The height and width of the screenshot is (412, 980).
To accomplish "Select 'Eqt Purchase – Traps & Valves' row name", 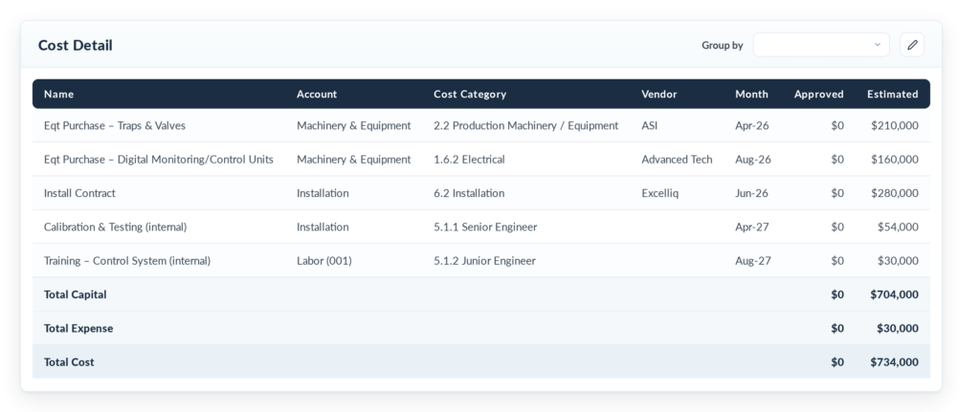I will pos(115,125).
